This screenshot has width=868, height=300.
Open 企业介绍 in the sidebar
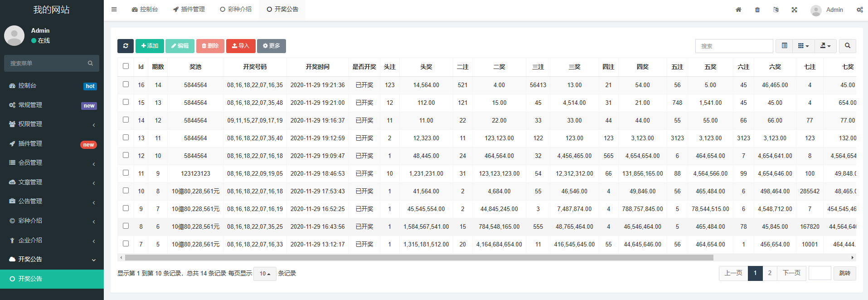click(x=52, y=240)
